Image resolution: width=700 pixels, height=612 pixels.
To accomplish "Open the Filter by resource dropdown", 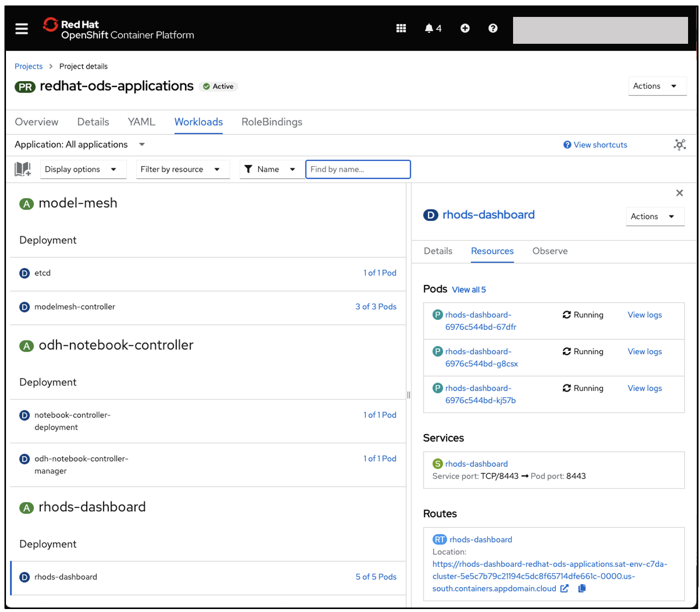I will click(x=183, y=169).
